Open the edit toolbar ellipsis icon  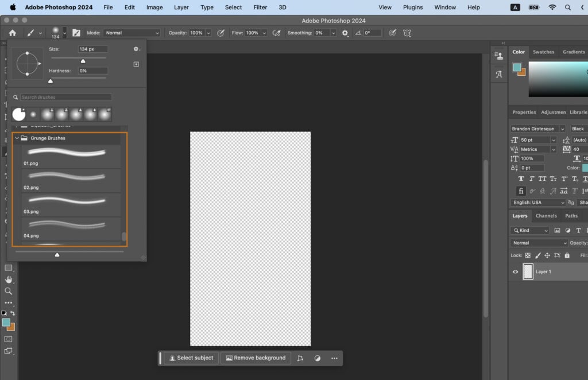pos(7,303)
